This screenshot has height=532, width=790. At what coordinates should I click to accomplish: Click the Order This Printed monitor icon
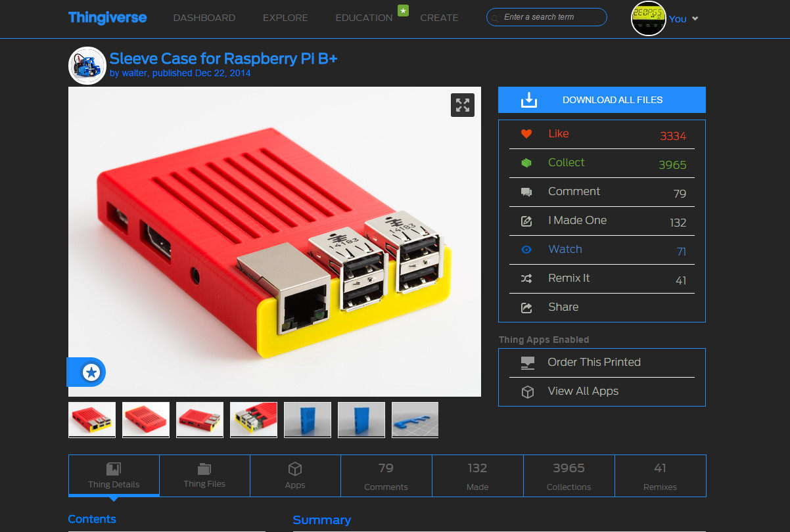click(526, 362)
